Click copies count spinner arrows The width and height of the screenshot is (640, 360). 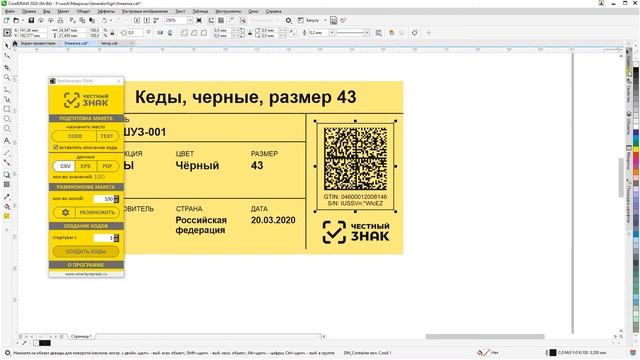click(117, 199)
